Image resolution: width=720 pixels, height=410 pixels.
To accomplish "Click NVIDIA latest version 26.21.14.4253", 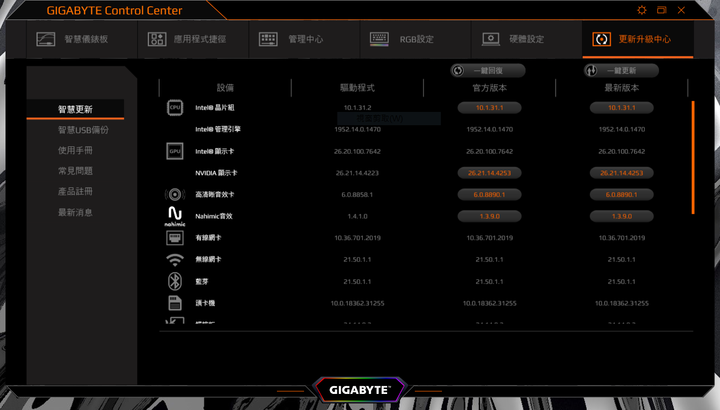I will click(622, 173).
